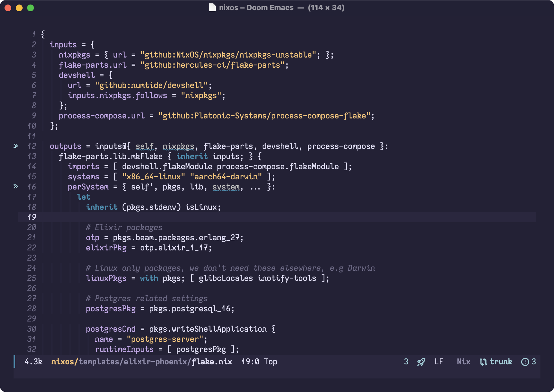Viewport: 554px width, 392px height.
Task: Click the "aarch64-darwin" system string
Action: click(x=226, y=177)
